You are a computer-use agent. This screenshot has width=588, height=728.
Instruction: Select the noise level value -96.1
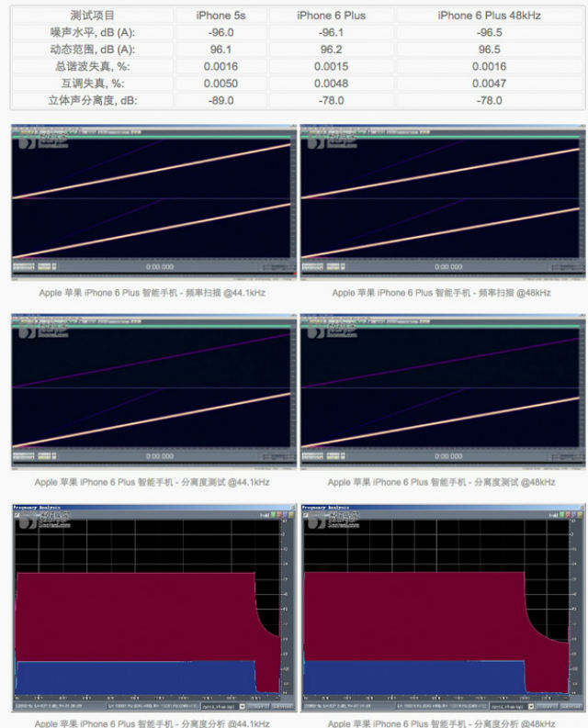331,32
